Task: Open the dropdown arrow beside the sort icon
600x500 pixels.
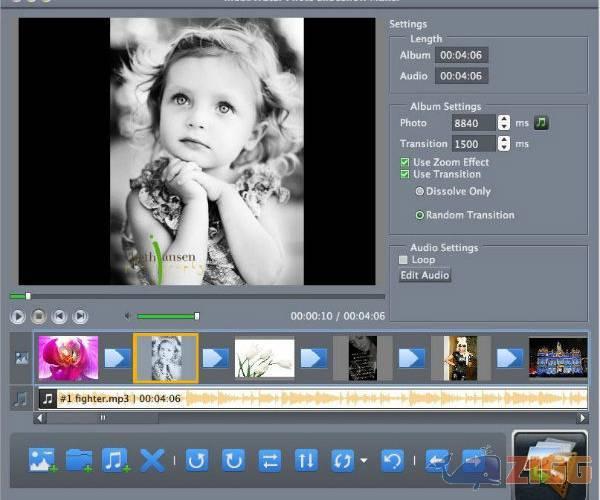Action: (x=364, y=460)
